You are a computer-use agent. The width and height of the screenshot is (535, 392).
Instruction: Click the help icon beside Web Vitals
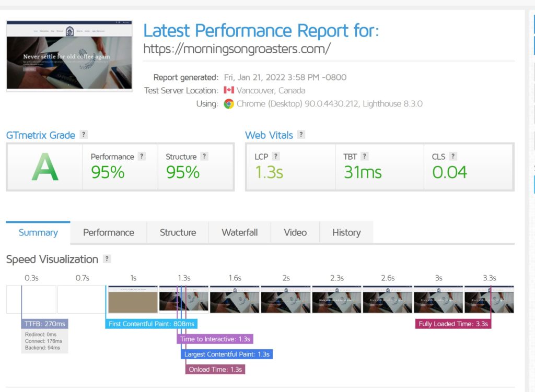301,134
